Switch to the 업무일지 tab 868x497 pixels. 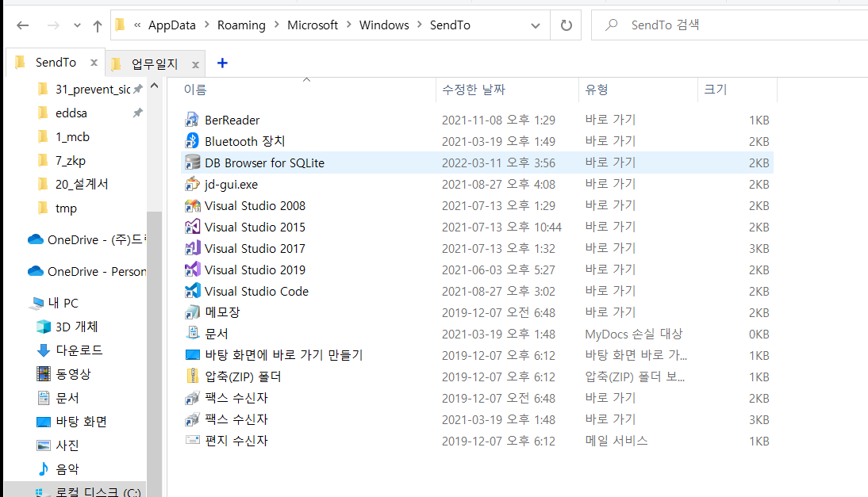(155, 64)
